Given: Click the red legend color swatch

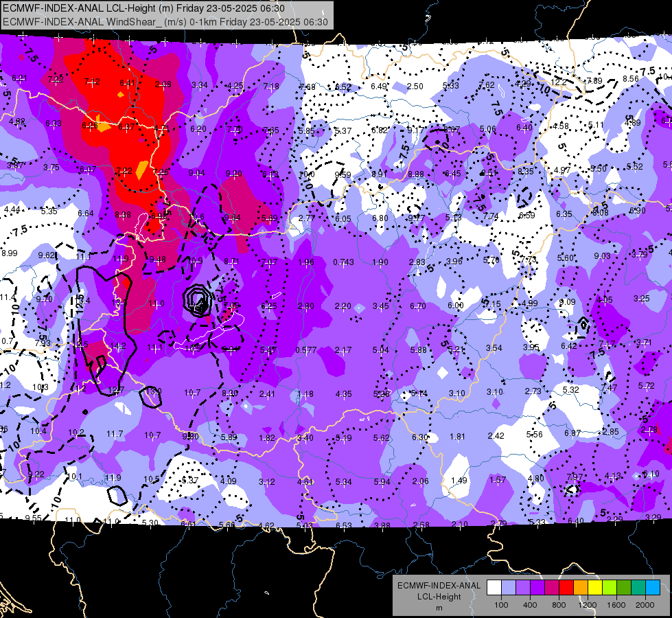Looking at the screenshot, I should (x=566, y=588).
